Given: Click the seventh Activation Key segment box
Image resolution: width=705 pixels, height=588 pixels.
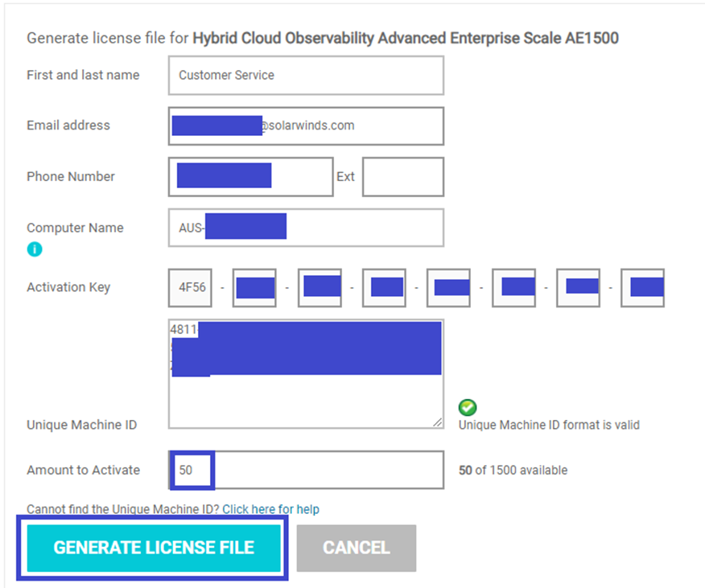Looking at the screenshot, I should (x=578, y=288).
